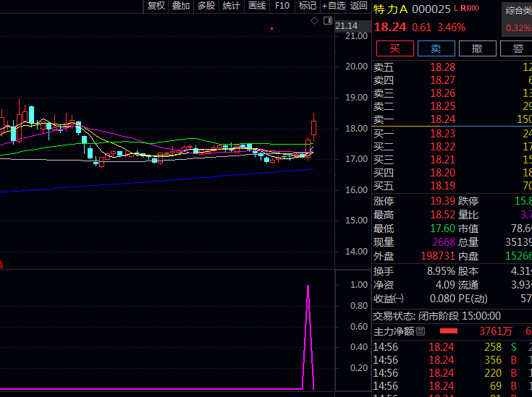This screenshot has height=397, width=532.
Task: Click the 外盘 value 198731
Action: pos(438,256)
